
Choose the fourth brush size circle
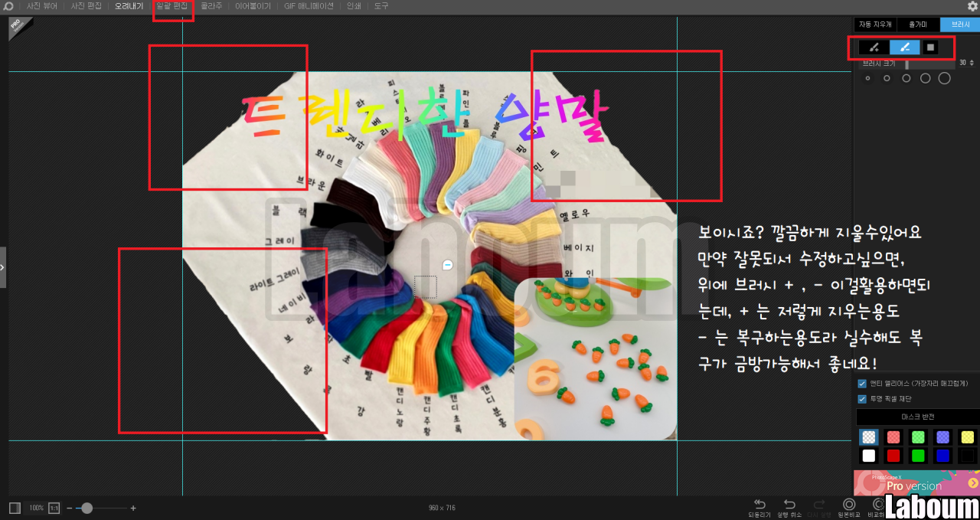pos(925,78)
